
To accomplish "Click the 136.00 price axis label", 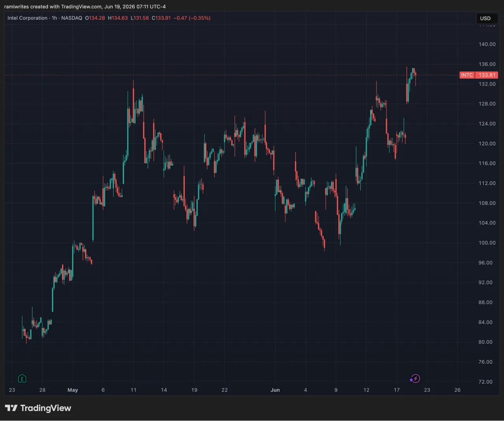I will click(x=487, y=64).
